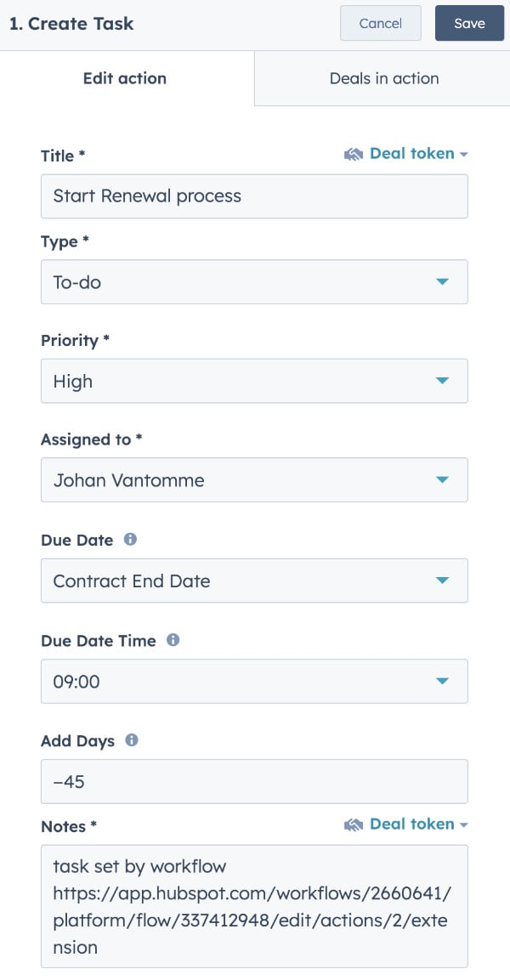Viewport: 510px width, 980px height.
Task: Cancel editing the task action
Action: coord(380,23)
